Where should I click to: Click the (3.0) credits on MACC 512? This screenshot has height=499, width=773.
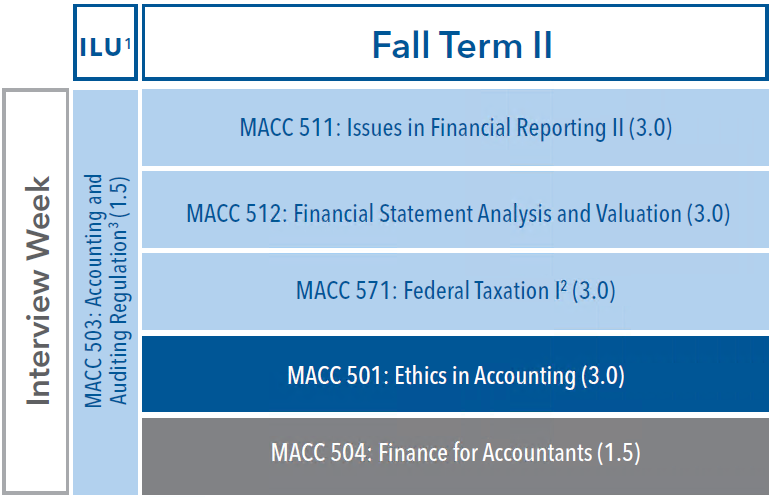point(708,214)
